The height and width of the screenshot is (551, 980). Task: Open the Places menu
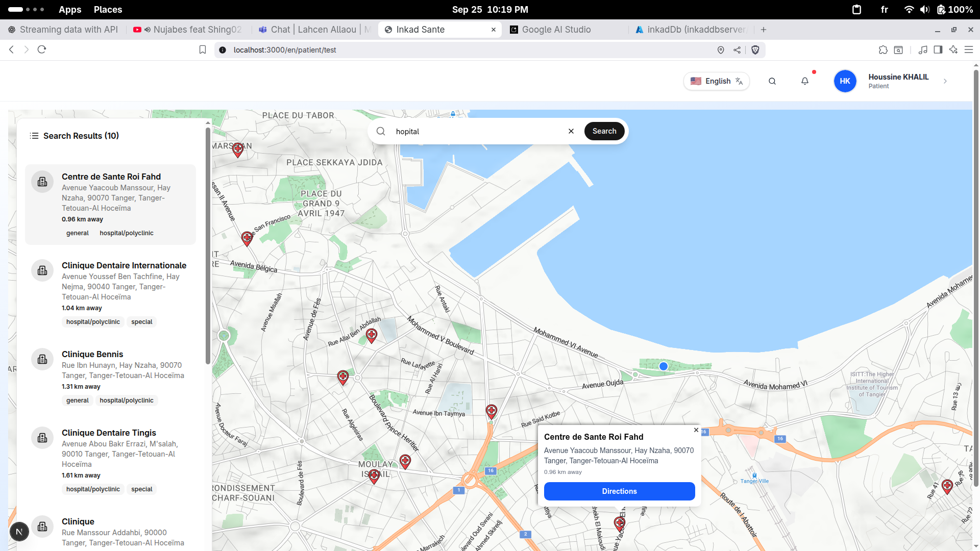(108, 9)
